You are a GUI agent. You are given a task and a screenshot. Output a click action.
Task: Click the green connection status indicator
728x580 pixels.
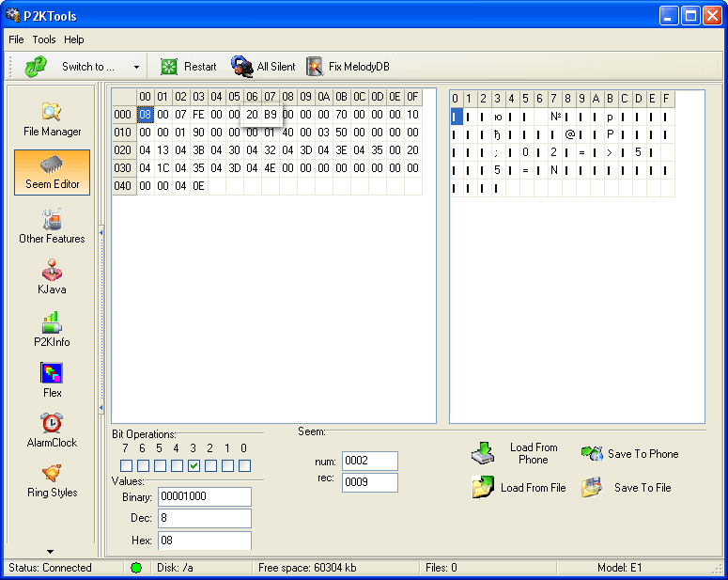pos(136,568)
